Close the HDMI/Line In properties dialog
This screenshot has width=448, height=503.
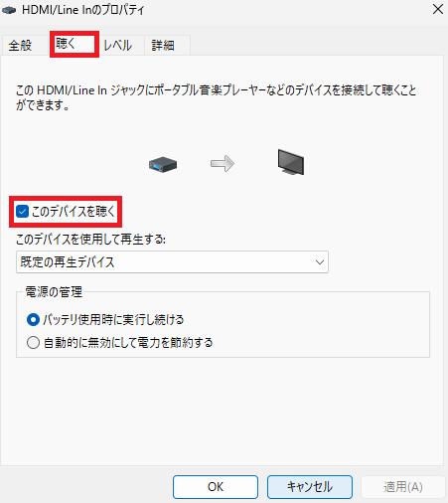[438, 9]
